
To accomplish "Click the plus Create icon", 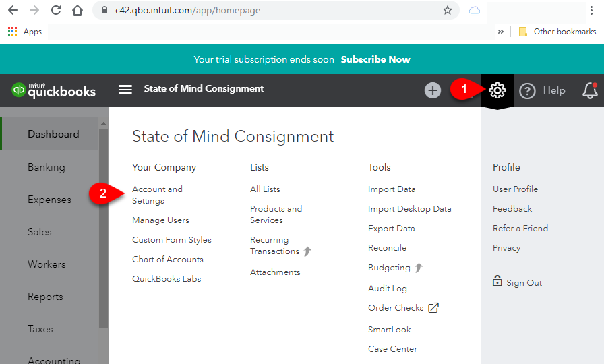I will click(433, 90).
